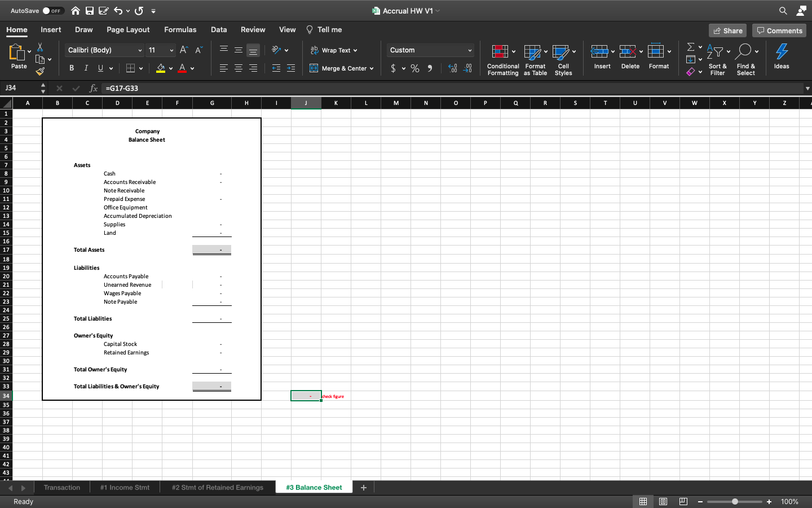Open the font name dropdown
Screen dimensions: 812x508
point(140,50)
